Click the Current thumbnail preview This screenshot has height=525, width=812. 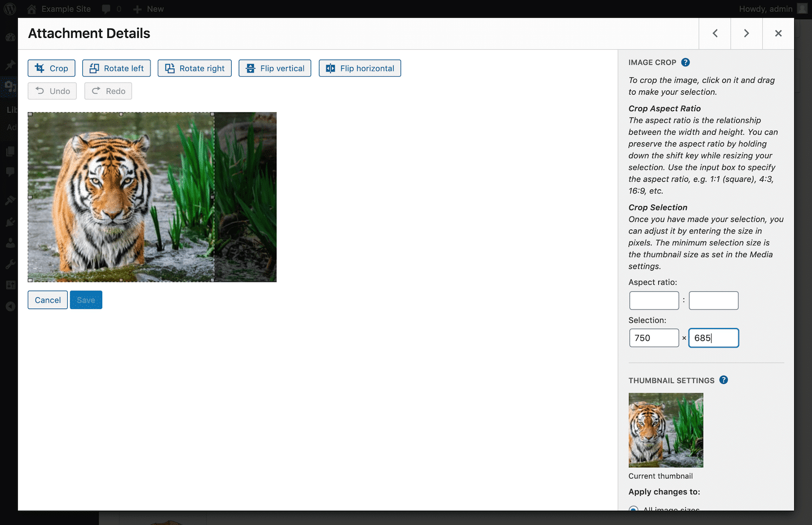(x=666, y=430)
